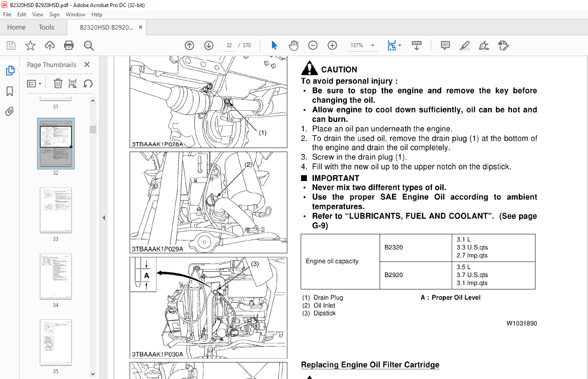Print the document using printer icon
Screen dimensions: 588x379
tap(69, 45)
